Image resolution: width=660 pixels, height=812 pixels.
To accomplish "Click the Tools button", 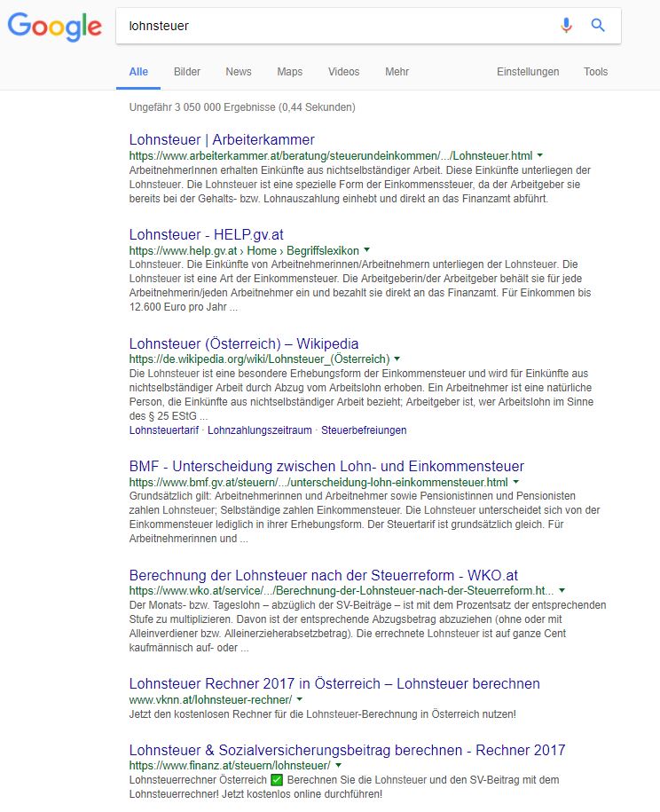I will coord(595,72).
